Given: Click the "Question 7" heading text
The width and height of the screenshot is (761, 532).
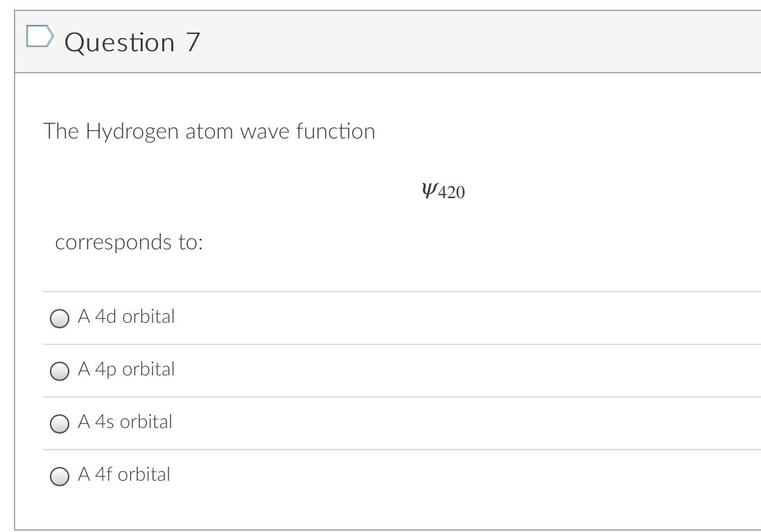Looking at the screenshot, I should pos(132,42).
